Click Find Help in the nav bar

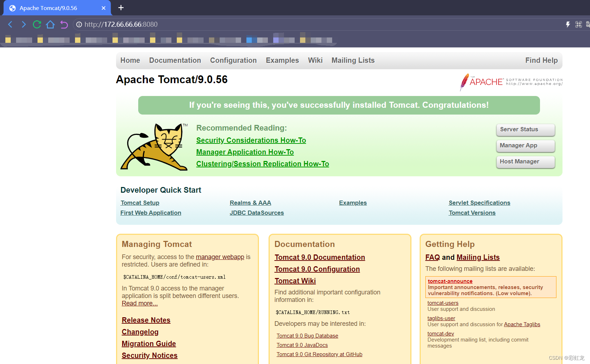click(x=541, y=60)
